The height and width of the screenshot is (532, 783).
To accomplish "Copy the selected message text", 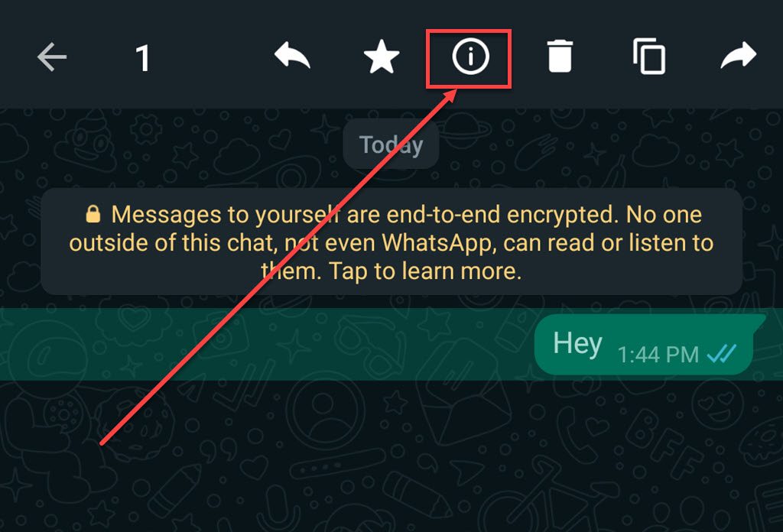I will [x=648, y=57].
